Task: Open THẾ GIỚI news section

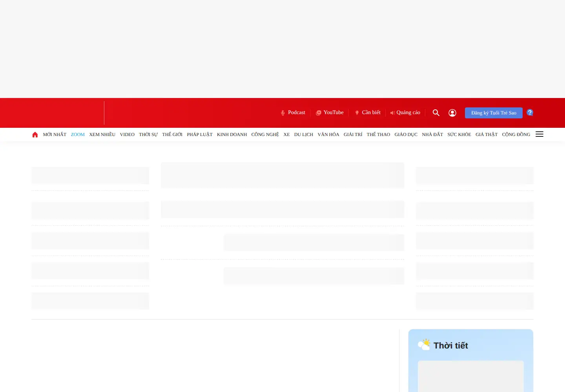Action: click(x=172, y=134)
